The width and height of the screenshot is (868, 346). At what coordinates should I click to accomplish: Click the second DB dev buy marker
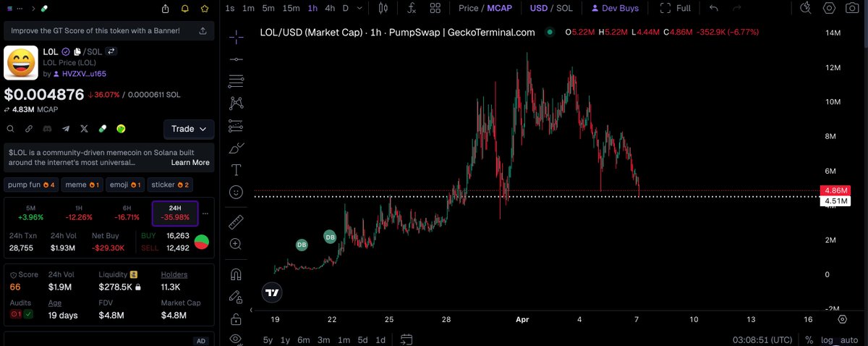(x=330, y=236)
